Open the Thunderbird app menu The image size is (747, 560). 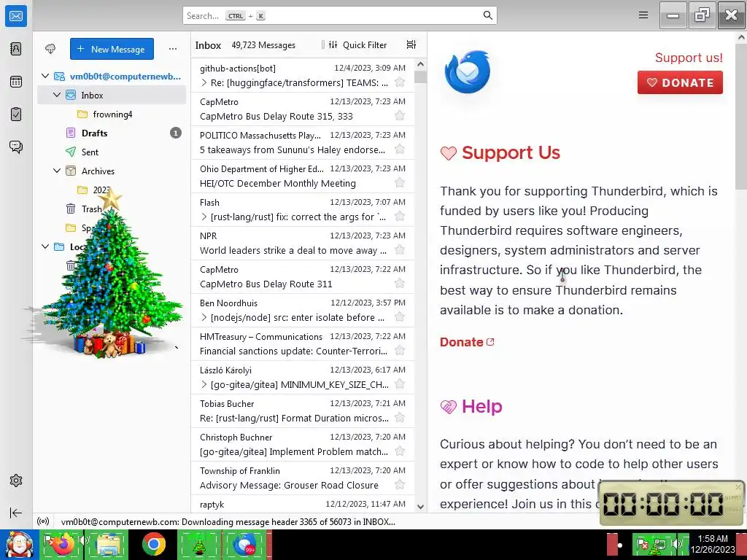(x=643, y=15)
